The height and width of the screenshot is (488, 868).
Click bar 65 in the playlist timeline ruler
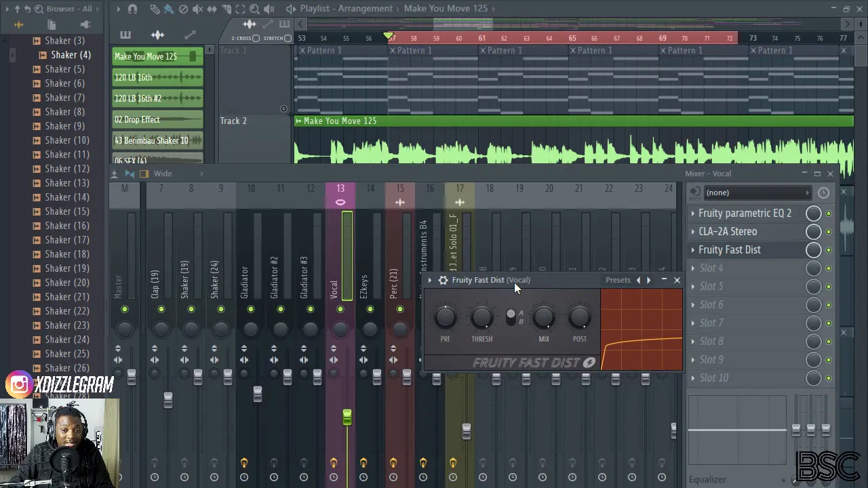[x=572, y=39]
